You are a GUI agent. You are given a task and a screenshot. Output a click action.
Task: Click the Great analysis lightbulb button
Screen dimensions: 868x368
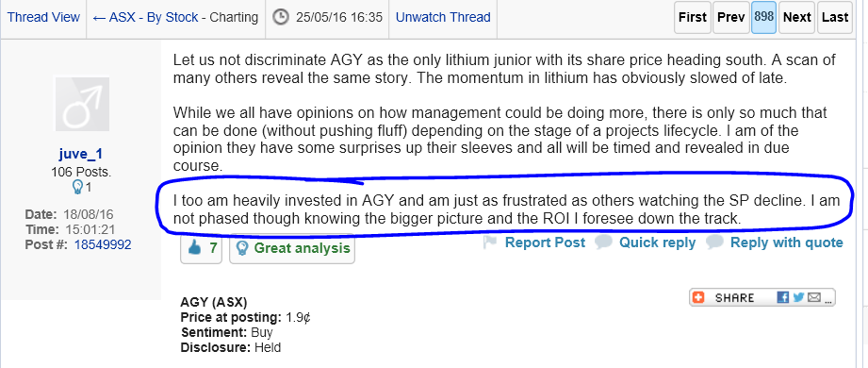(x=292, y=248)
